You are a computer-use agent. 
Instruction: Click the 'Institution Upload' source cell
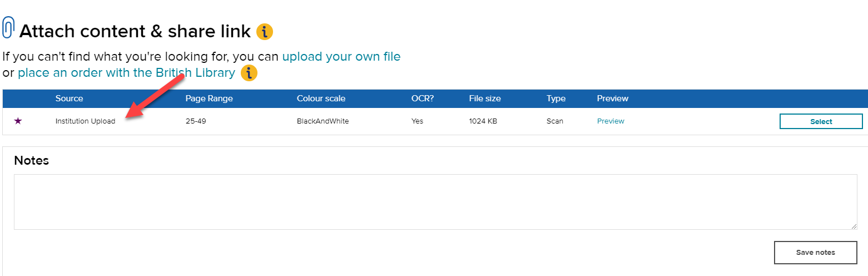[85, 121]
